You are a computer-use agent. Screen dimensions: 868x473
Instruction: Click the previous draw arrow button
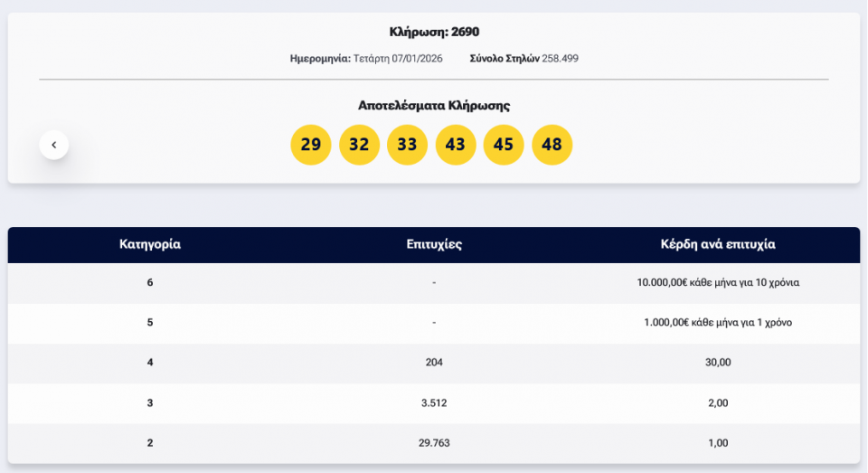coord(54,145)
